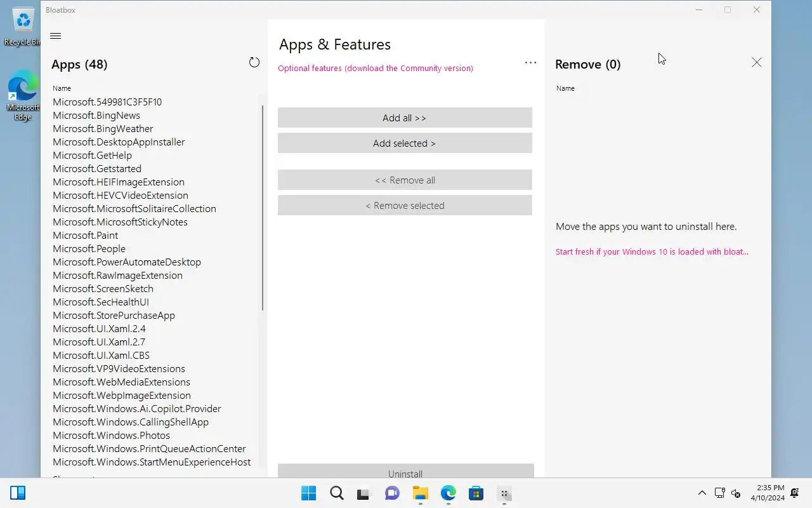Viewport: 812px width, 508px height.
Task: Select Microsoft.GetHelp entry
Action: tap(92, 155)
